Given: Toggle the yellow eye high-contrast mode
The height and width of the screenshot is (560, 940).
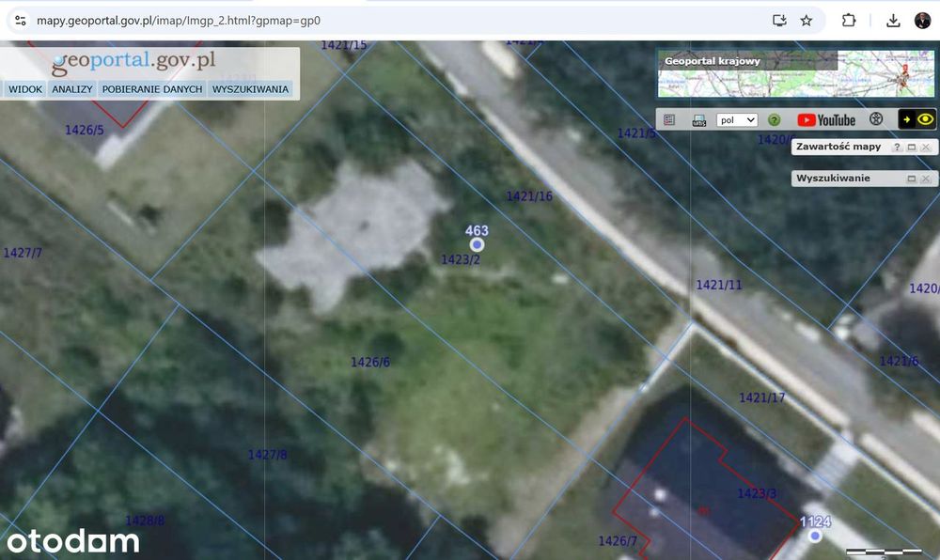Looking at the screenshot, I should [x=925, y=119].
